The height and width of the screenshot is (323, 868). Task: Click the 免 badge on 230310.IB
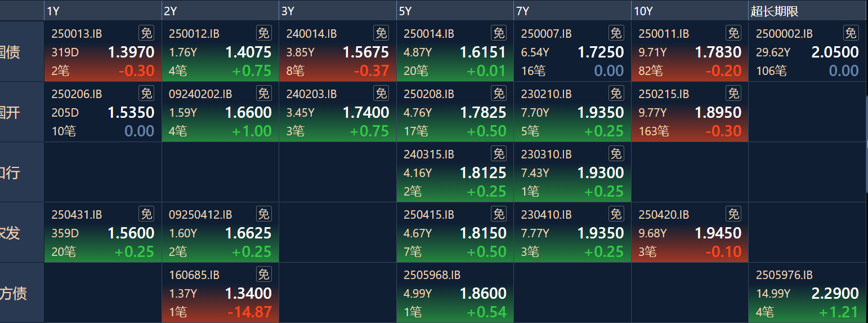pos(616,154)
